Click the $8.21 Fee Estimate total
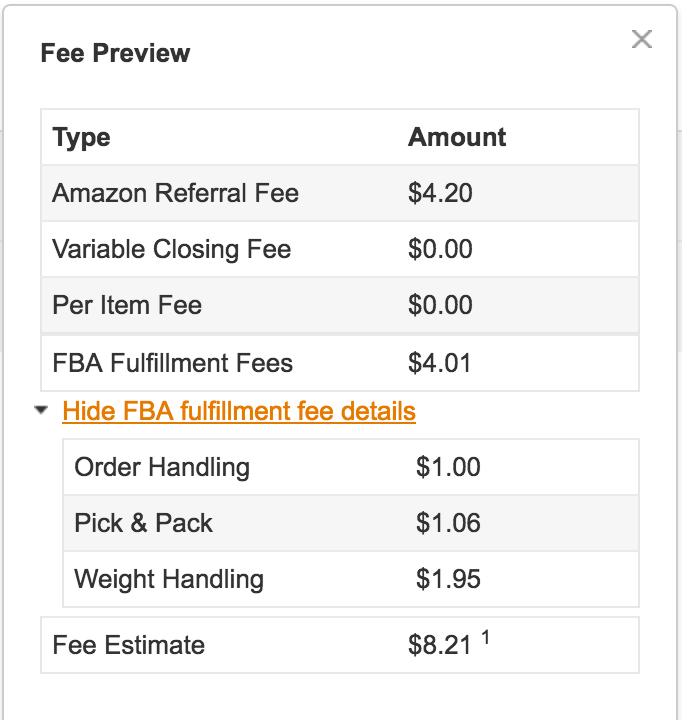This screenshot has height=720, width=682. (439, 646)
